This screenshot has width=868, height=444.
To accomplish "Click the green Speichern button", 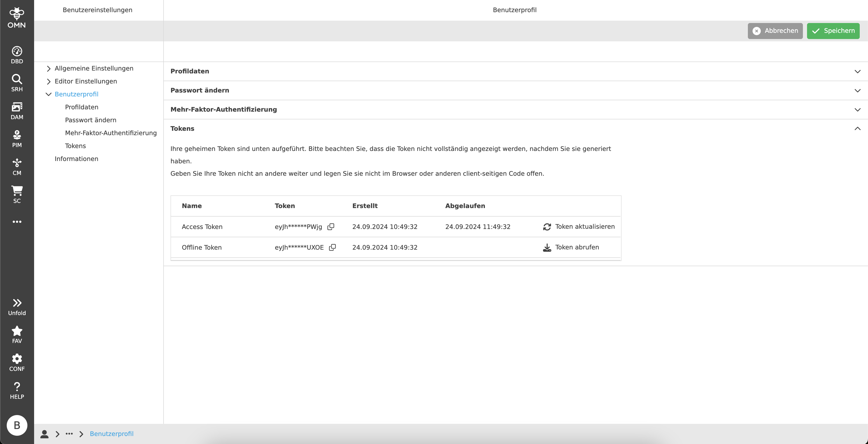I will [833, 31].
